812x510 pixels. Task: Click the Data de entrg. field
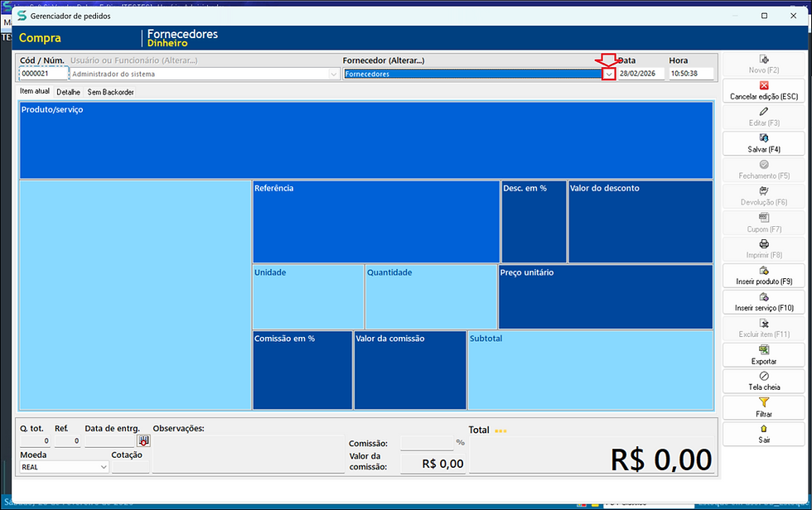pos(109,440)
